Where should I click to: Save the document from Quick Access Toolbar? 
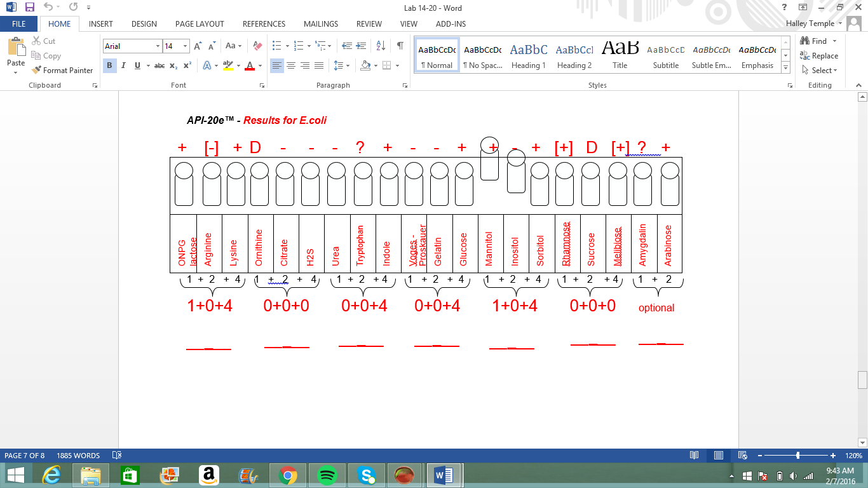(x=30, y=8)
